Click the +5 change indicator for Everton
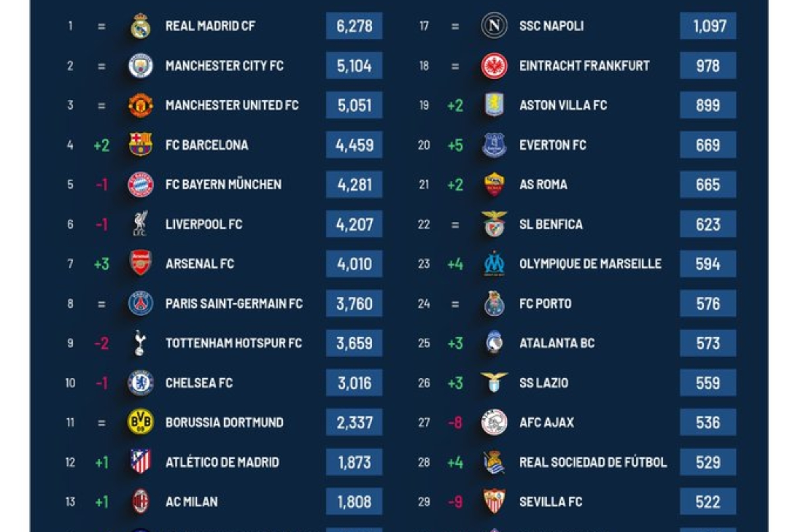798x532 pixels. (455, 145)
